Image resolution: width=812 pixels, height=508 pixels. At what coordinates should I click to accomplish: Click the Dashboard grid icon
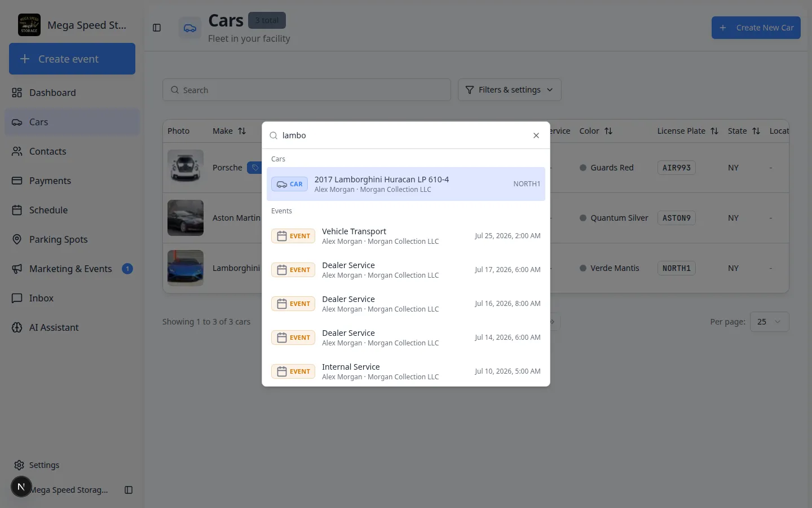[17, 93]
